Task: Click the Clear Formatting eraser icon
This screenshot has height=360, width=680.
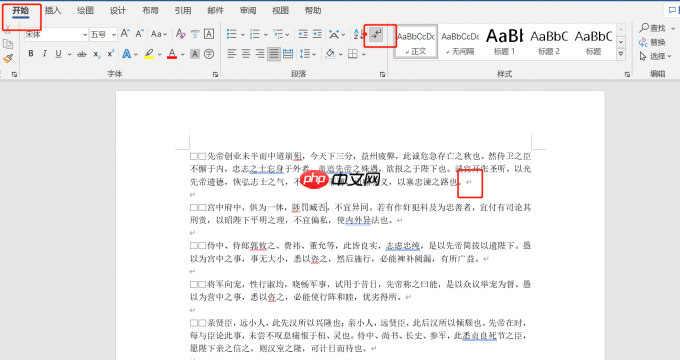Action: click(x=180, y=34)
